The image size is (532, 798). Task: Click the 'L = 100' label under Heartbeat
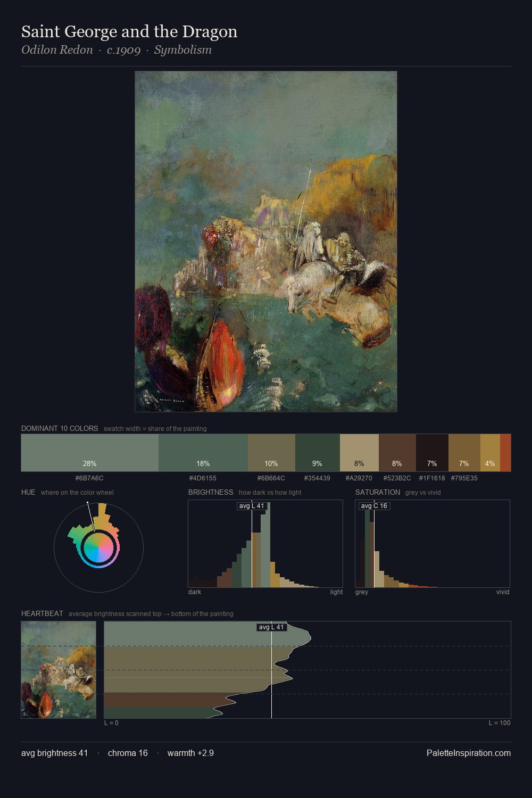coord(500,722)
